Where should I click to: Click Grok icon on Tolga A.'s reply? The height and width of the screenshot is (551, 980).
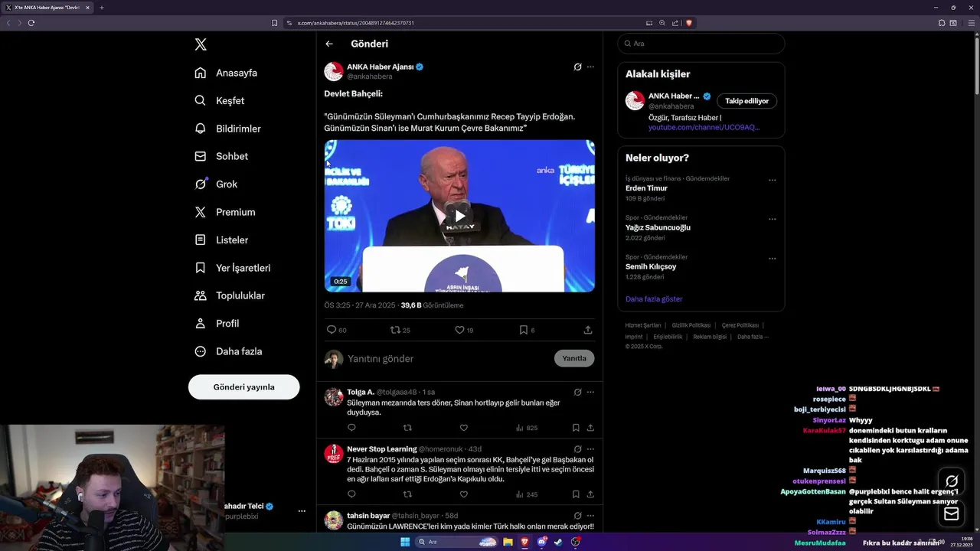[x=578, y=392]
